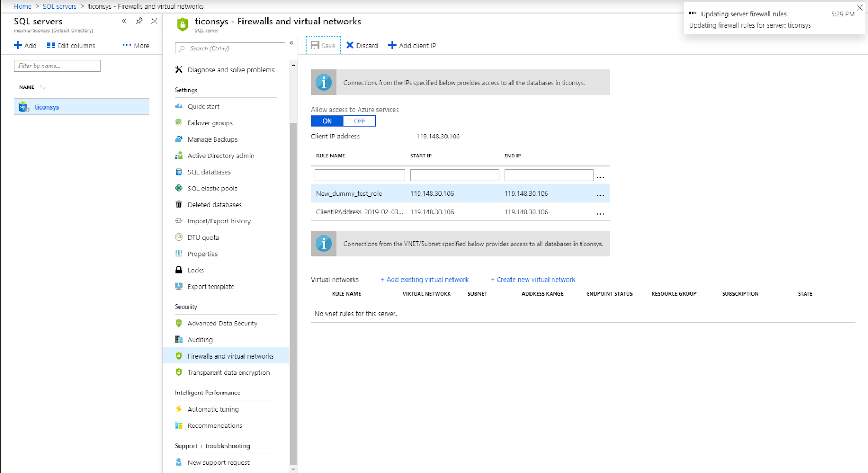
Task: Click the menu scrollbar down arrow
Action: pos(293,469)
